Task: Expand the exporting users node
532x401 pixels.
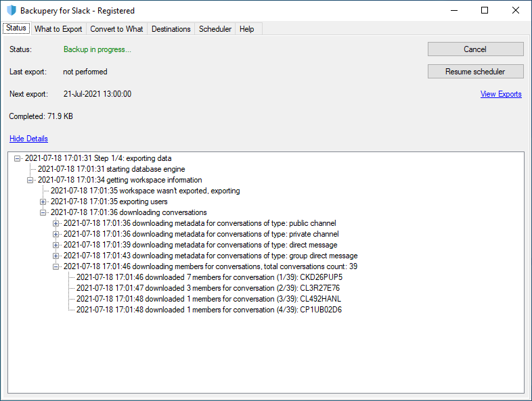Action: point(43,202)
